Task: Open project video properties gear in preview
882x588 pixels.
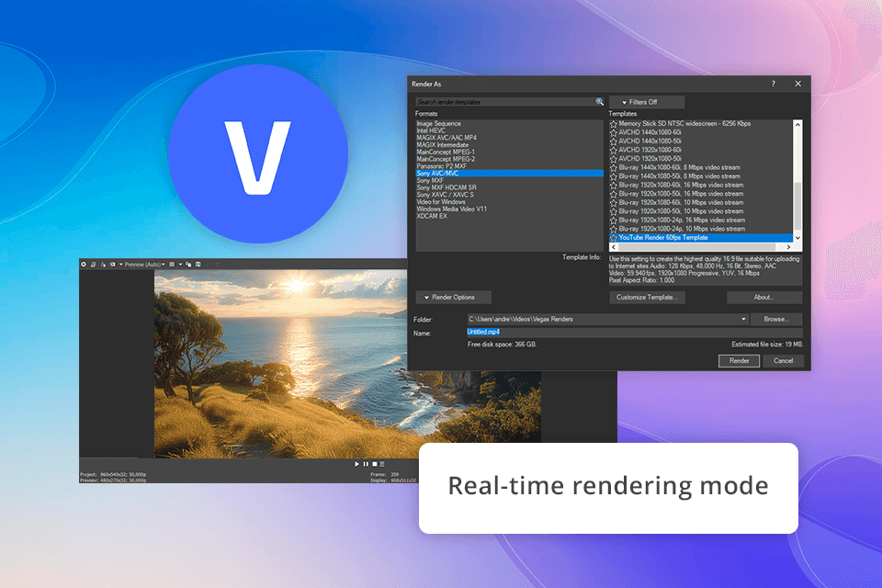Action: pos(84,265)
